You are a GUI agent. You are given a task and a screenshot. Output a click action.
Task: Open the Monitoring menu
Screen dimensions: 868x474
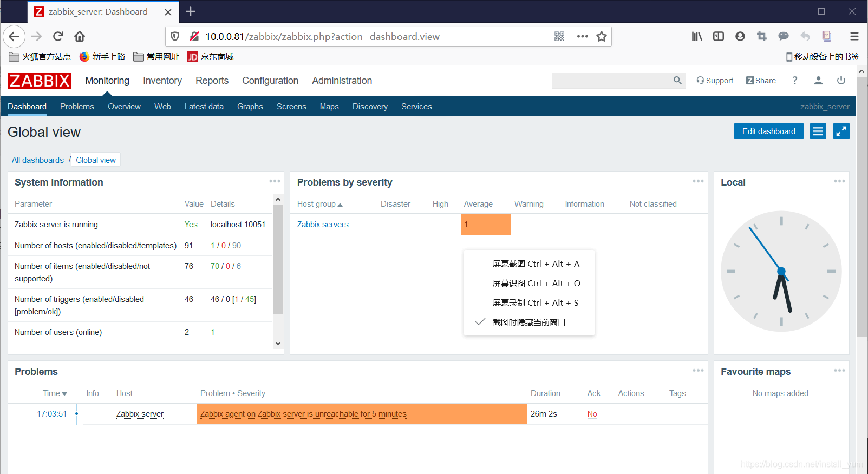107,81
